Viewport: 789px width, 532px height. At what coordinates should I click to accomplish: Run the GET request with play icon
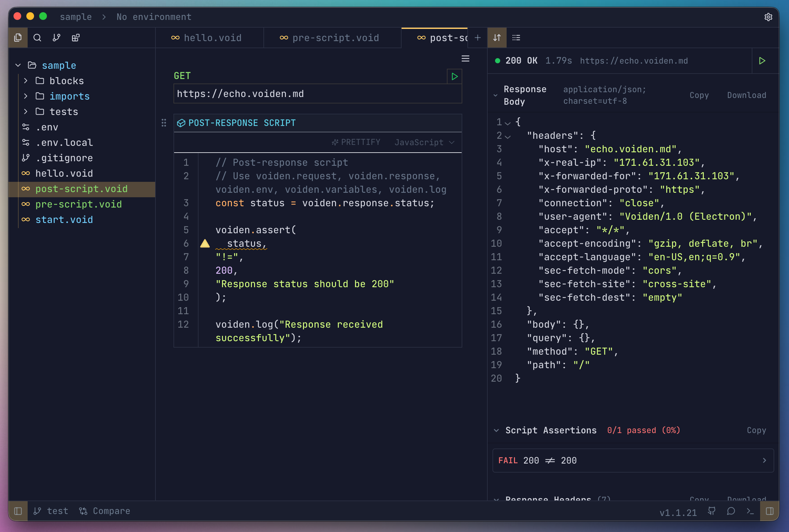click(x=455, y=77)
